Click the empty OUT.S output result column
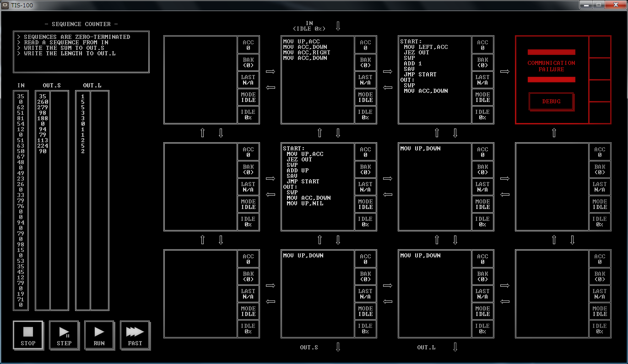Screen dimensions: 628x364 [59, 200]
